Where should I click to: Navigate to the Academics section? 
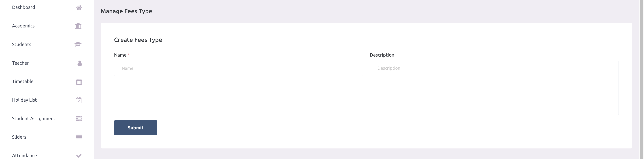(23, 26)
